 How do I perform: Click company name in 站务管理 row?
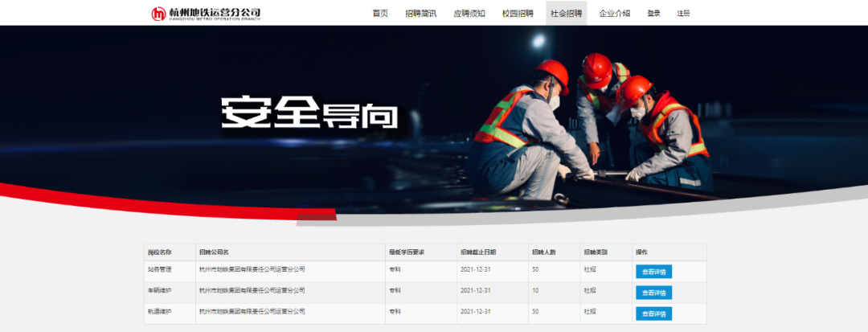pos(252,269)
